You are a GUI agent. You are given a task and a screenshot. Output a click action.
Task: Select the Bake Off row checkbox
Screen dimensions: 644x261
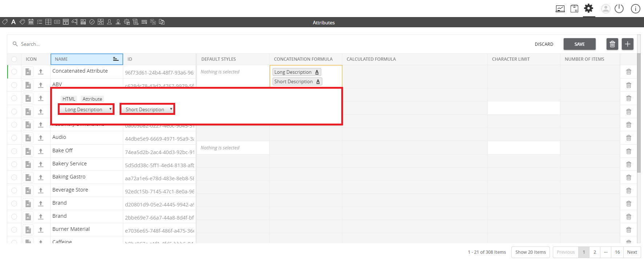tap(14, 151)
